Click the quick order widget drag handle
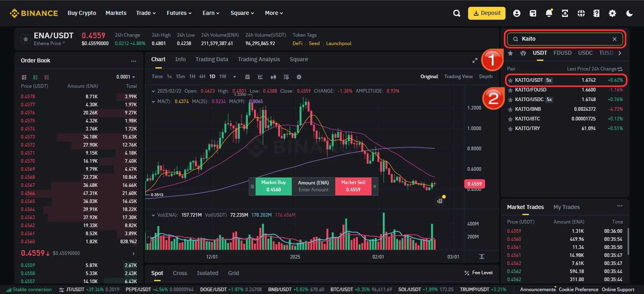This screenshot has height=294, width=644. point(252,186)
